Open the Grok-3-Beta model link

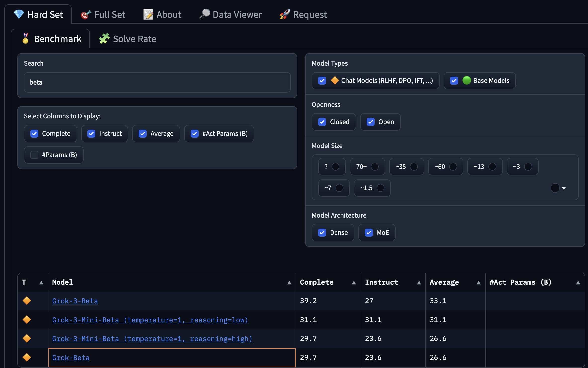coord(75,301)
